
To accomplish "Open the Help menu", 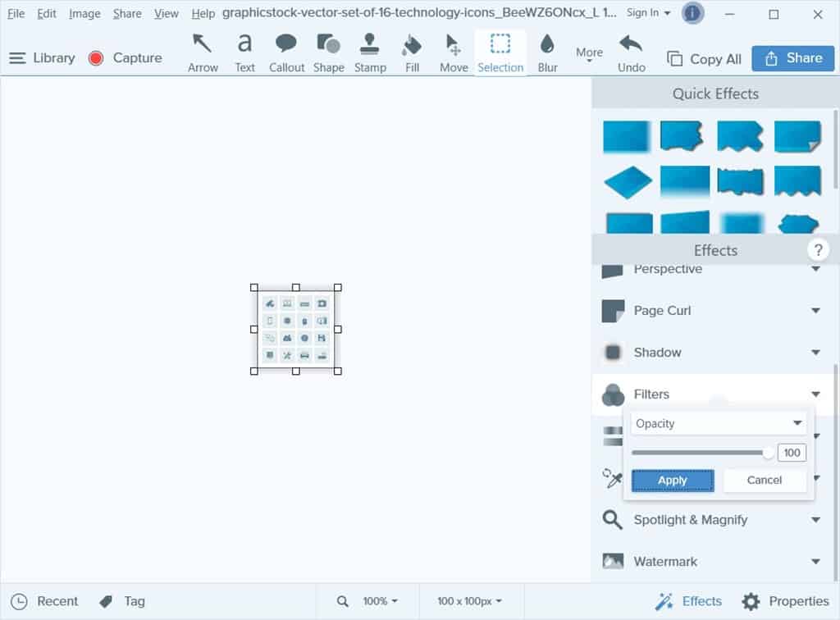I will pos(203,13).
